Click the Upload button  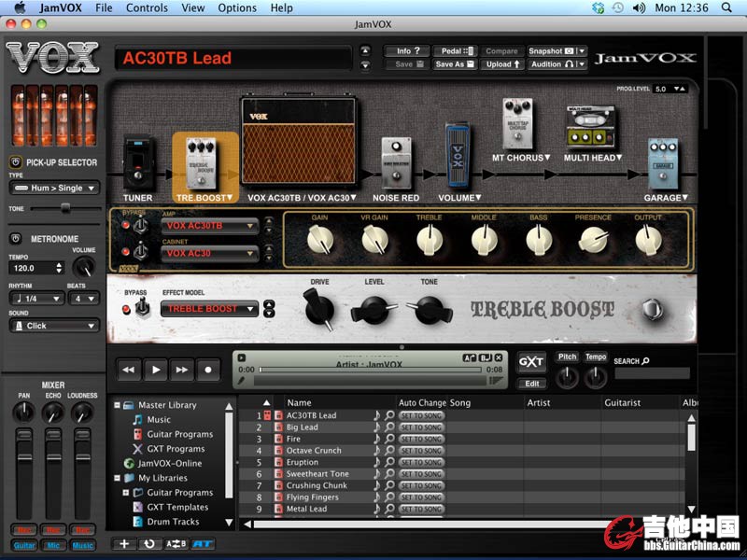coord(502,64)
